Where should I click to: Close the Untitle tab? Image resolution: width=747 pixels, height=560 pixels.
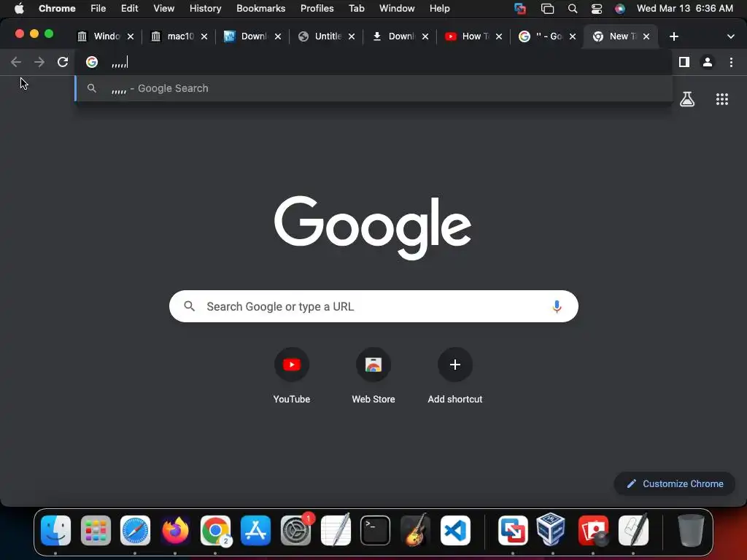[x=351, y=36]
